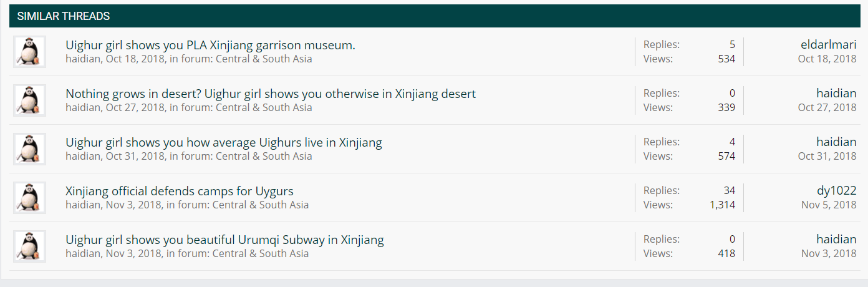The height and width of the screenshot is (287, 868).
Task: Click the Similar Threads header bar
Action: [435, 16]
